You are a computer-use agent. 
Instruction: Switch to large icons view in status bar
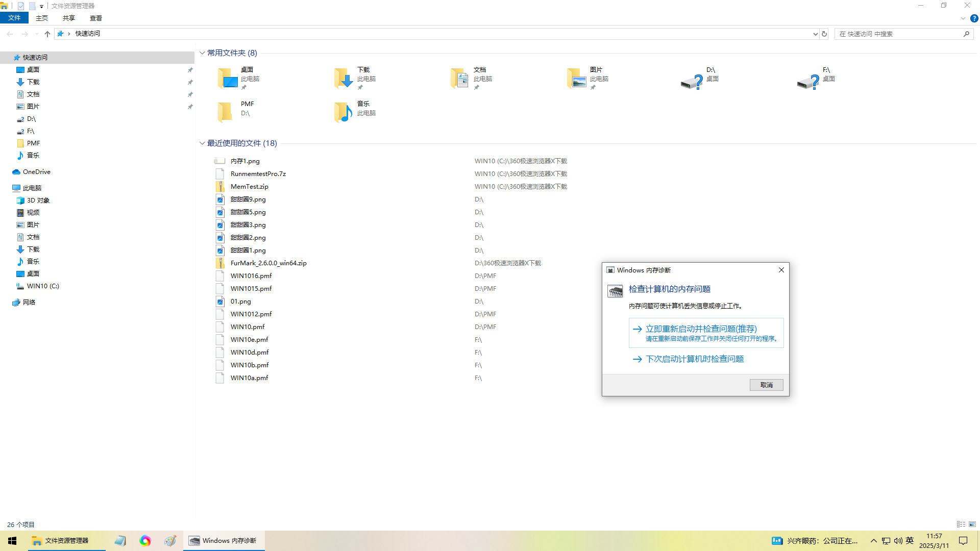click(x=972, y=524)
